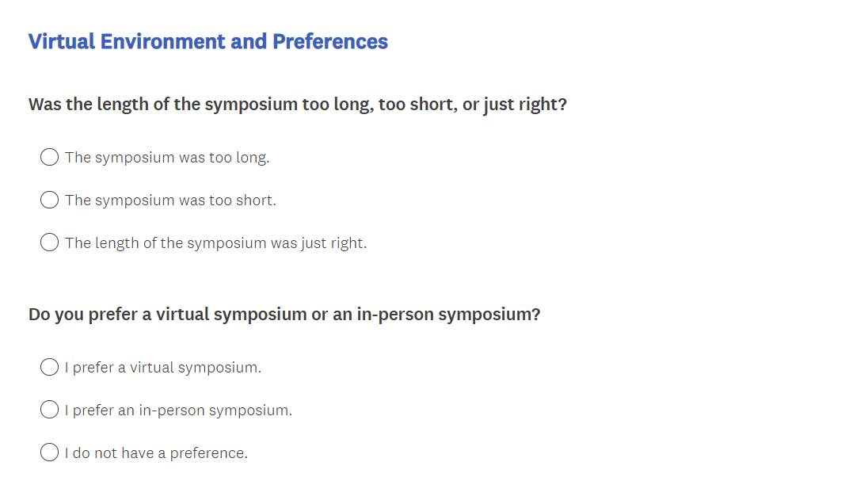Image resolution: width=868 pixels, height=485 pixels.
Task: Click the 'Virtual Environment and Preferences' section heading
Action: coord(207,41)
